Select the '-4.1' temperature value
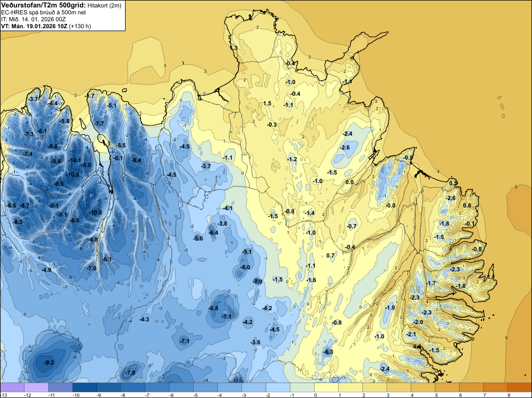Screen dimensions: 532x398 [x=227, y=208]
